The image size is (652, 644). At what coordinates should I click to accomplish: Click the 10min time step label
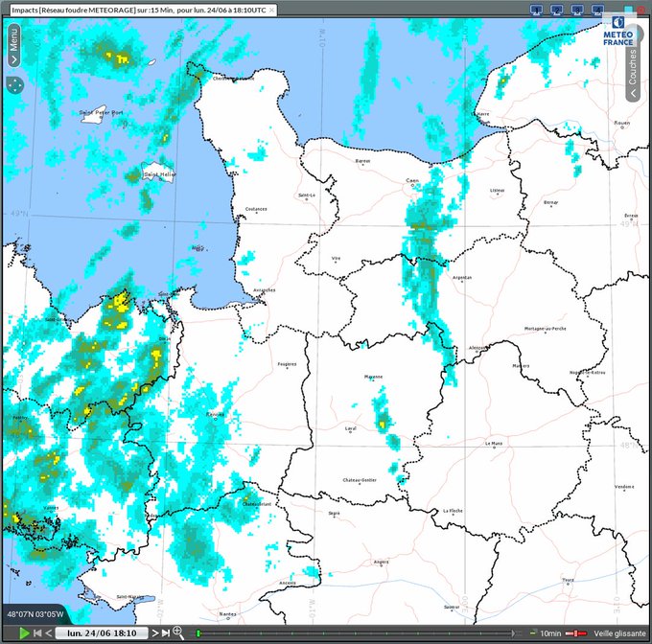[x=550, y=633]
